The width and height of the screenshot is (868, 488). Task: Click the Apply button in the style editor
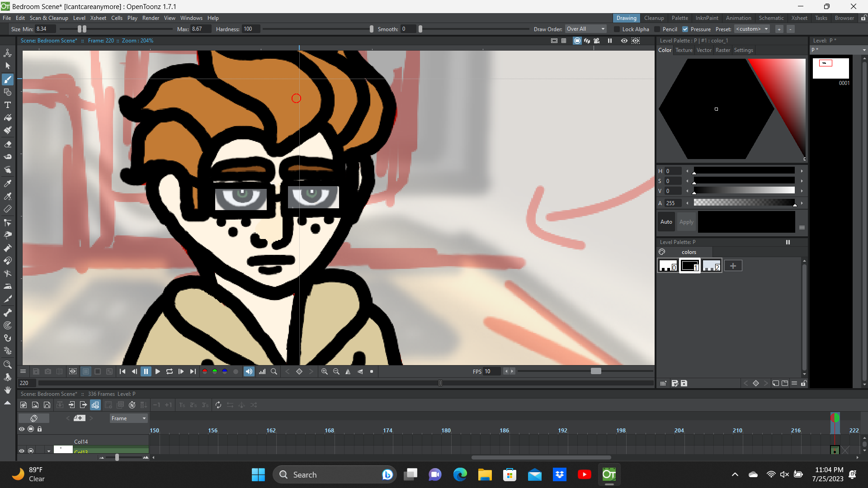(686, 221)
